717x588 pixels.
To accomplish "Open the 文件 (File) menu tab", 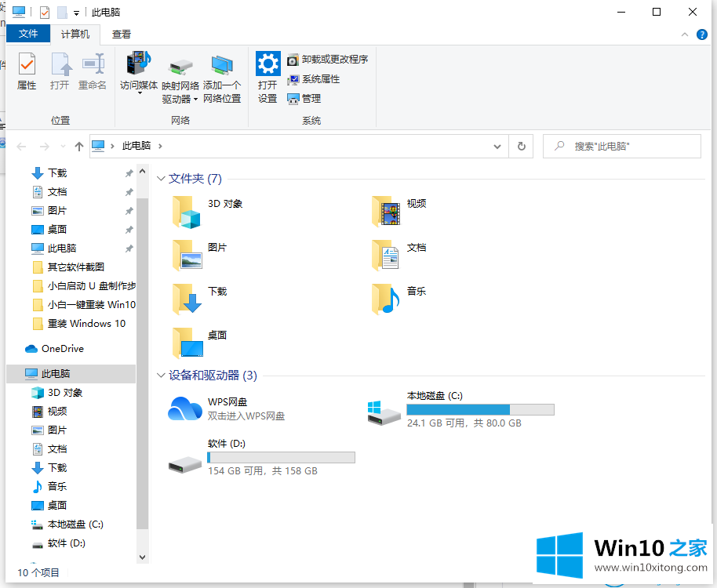I will tap(28, 34).
